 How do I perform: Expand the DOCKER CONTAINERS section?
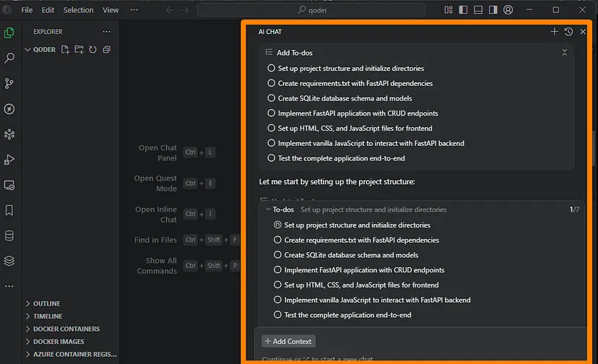[x=27, y=329]
